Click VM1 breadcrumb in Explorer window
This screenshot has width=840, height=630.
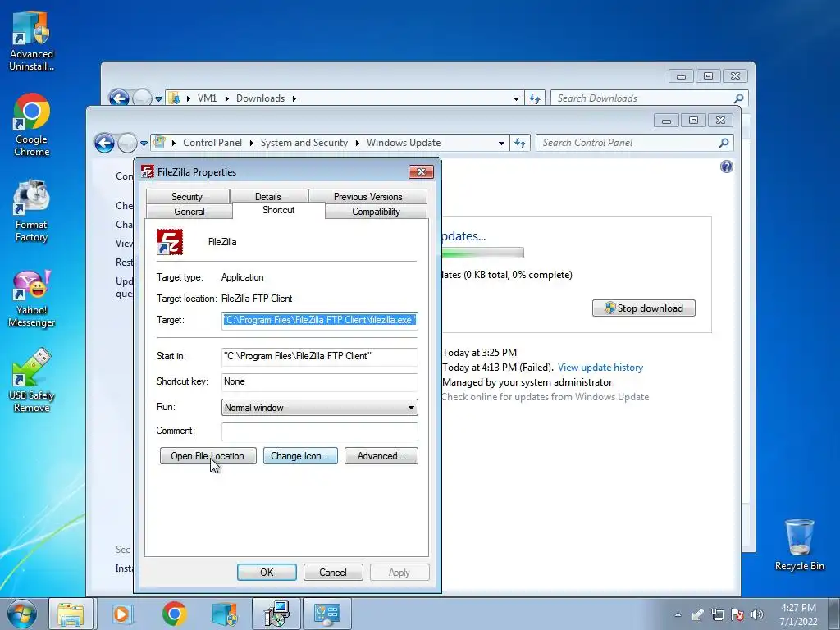coord(207,98)
